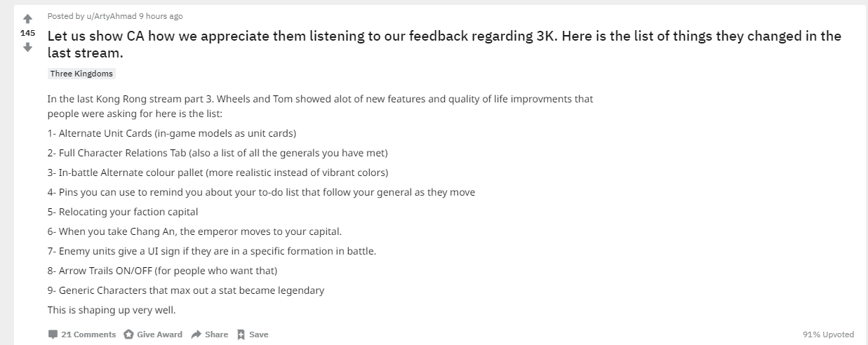Click list item 1 about Alternate Unit Cards
Screen dimensions: 868x345
[172, 133]
